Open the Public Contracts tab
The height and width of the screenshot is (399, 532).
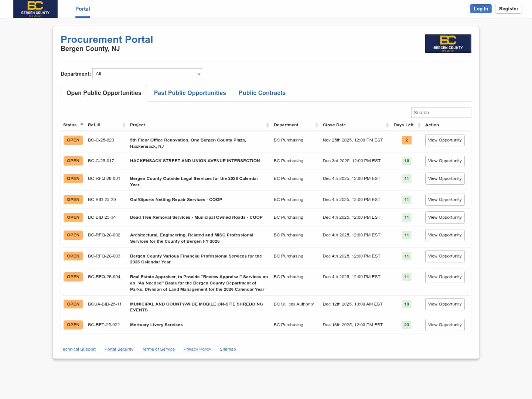(262, 93)
